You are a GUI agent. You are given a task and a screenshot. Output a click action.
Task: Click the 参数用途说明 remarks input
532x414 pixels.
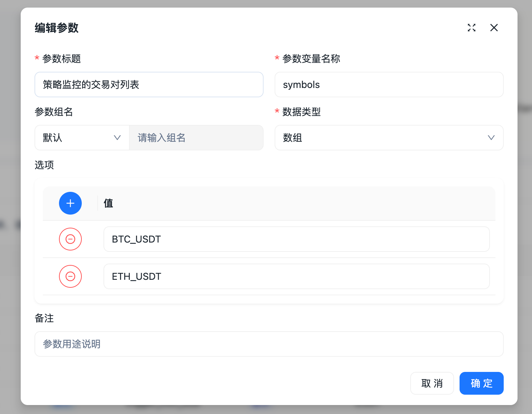(x=269, y=344)
